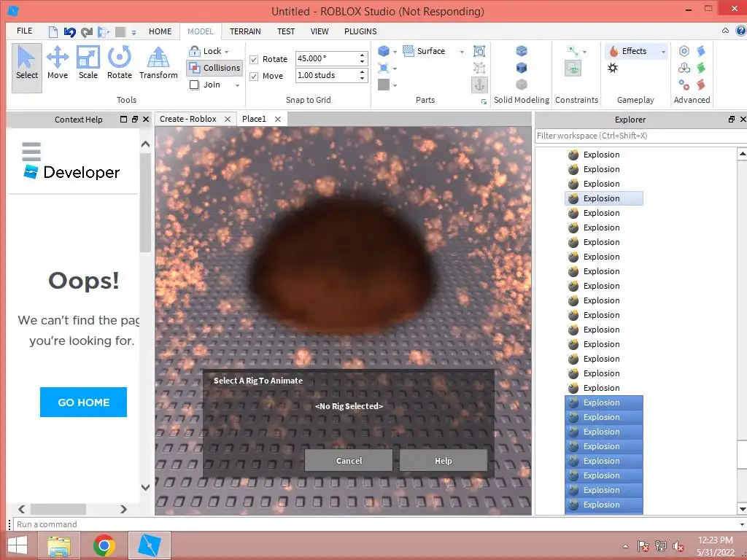747x560 pixels.
Task: Select the Rotate tool
Action: 119,63
